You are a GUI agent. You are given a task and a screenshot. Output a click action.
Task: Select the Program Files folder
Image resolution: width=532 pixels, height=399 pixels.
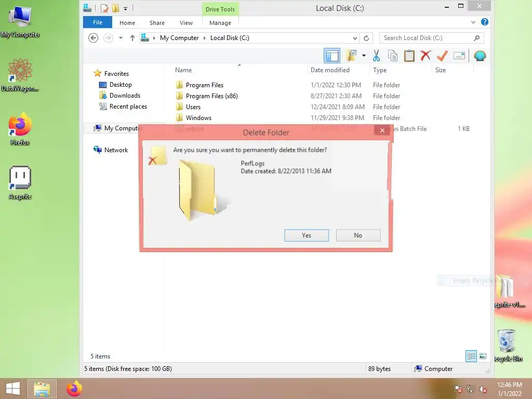[x=204, y=85]
